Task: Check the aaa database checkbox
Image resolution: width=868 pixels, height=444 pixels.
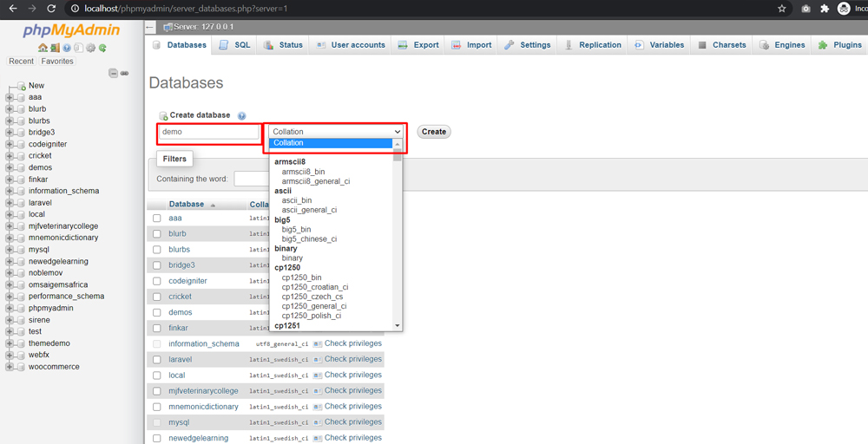Action: 156,219
